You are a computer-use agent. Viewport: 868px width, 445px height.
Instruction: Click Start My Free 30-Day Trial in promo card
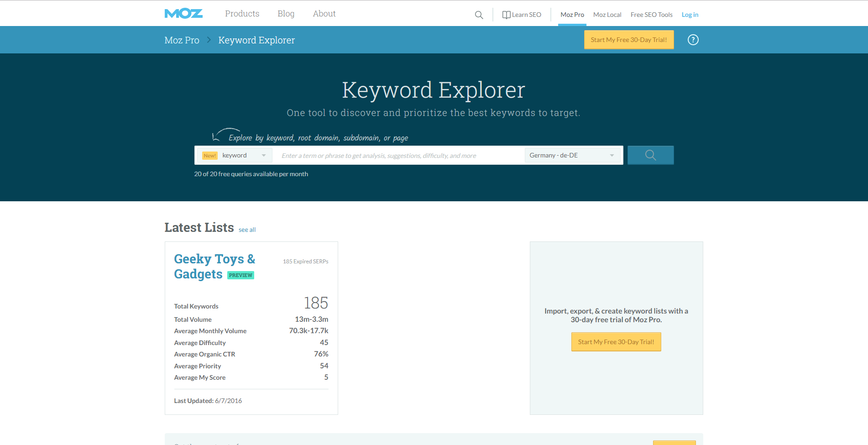point(616,342)
